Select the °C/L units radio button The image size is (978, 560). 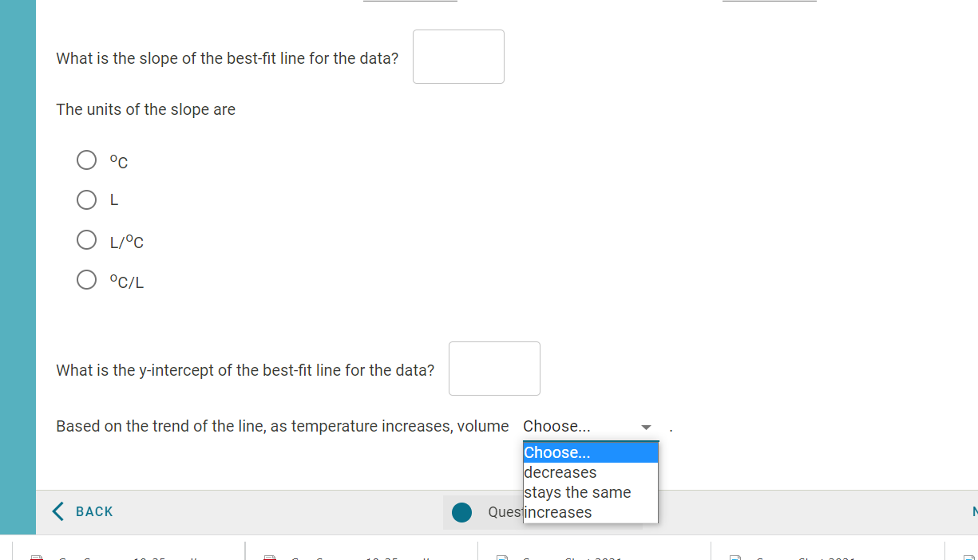click(86, 279)
